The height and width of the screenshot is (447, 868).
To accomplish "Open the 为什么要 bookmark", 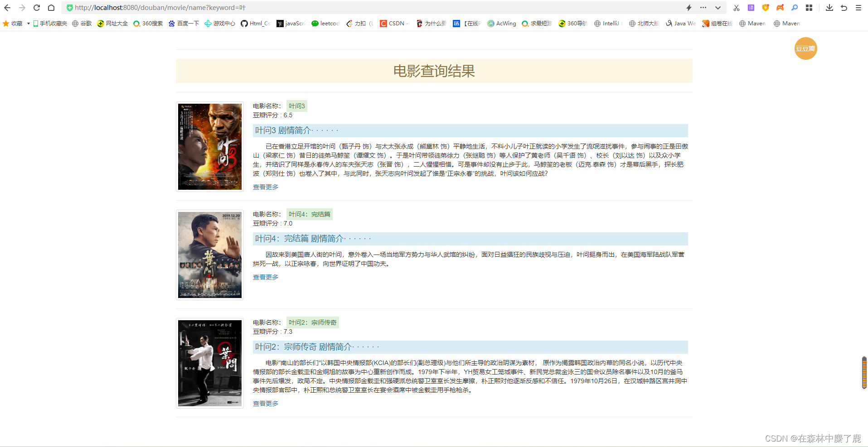I will 431,24.
